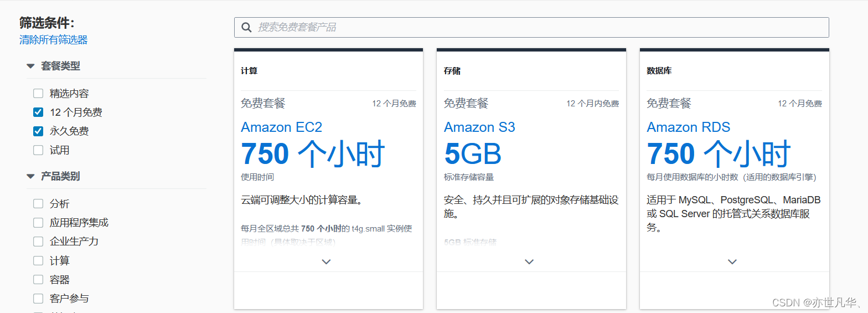Click the 750 个小时 text in EC2 card
Viewport: 868px width, 313px height.
(313, 154)
